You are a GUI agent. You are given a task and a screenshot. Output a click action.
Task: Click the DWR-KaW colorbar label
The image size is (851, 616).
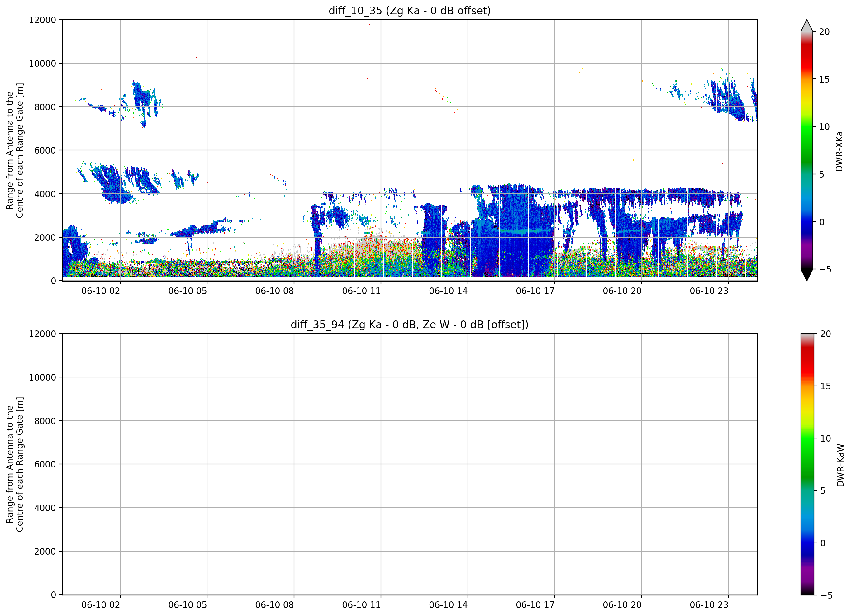click(840, 465)
